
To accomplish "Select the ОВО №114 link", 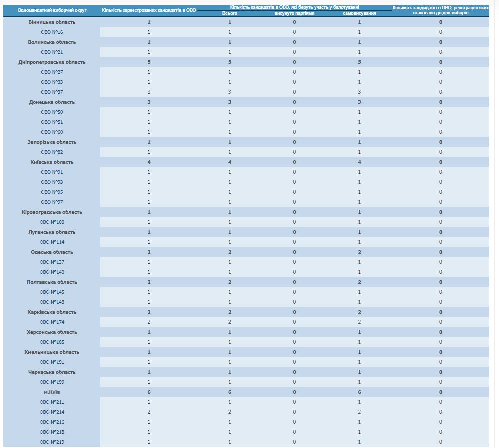I will tap(52, 242).
